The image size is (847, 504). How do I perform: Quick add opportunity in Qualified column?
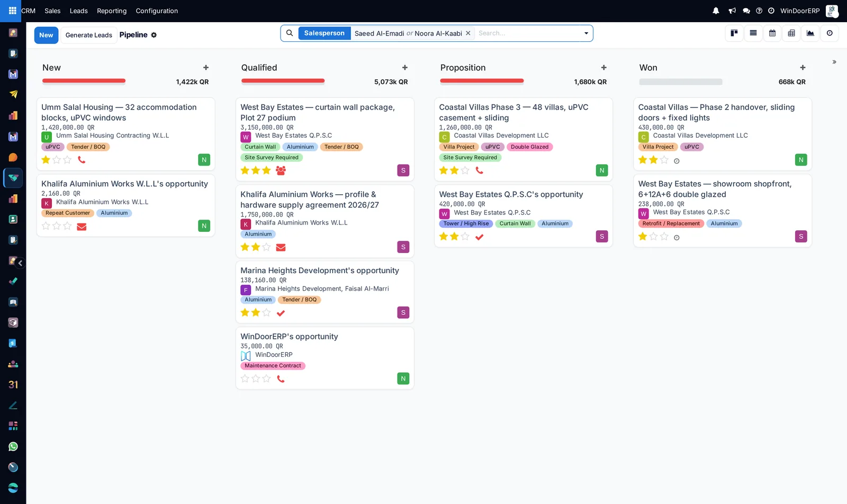coord(405,68)
